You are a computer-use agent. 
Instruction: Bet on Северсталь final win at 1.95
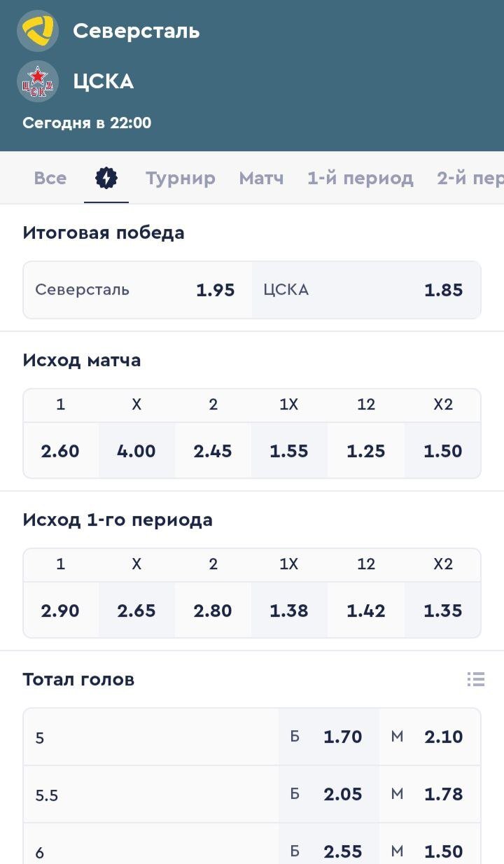(138, 290)
